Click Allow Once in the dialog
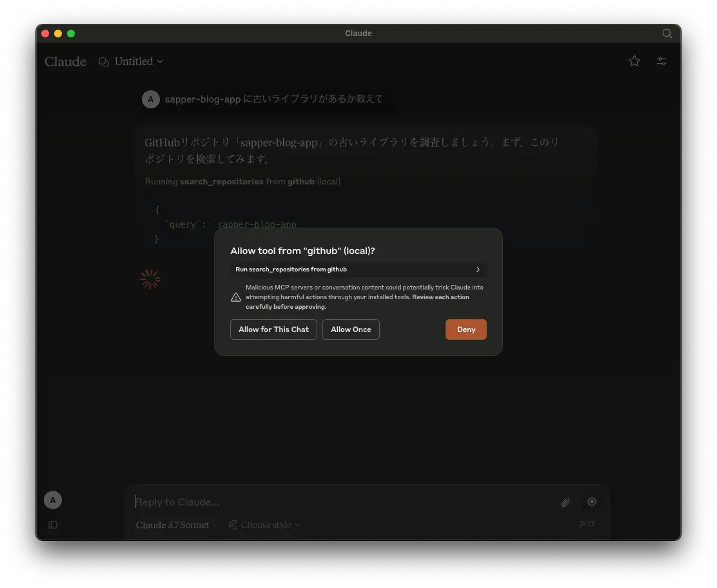The width and height of the screenshot is (717, 588). [351, 329]
